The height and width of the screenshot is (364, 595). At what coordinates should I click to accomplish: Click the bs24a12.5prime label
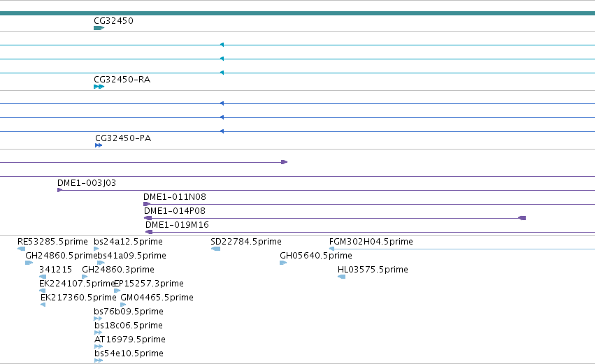coord(128,242)
